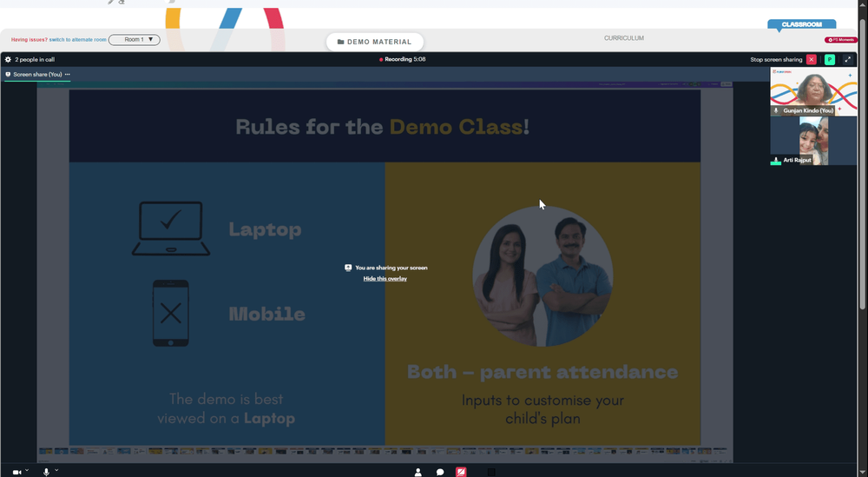
Task: Open call settings gear icon
Action: coord(8,59)
